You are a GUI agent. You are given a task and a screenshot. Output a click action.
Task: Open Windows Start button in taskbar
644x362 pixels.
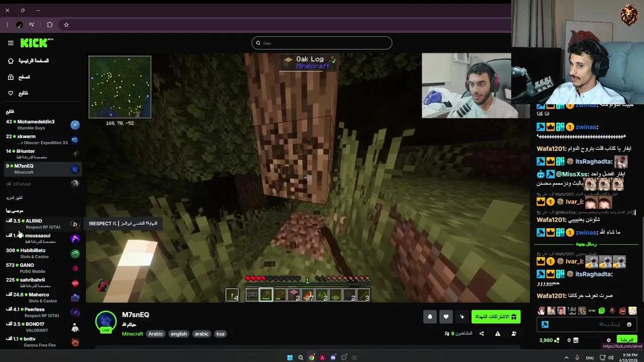[290, 357]
